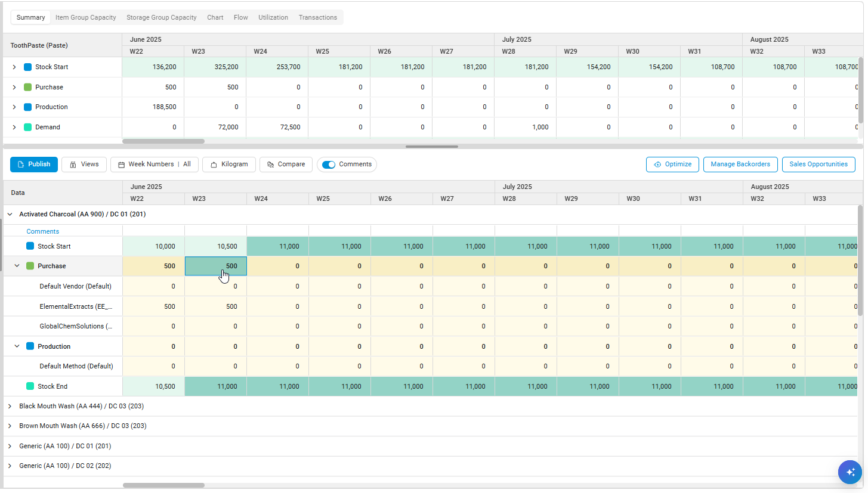Open the Storage Group Capacity tab
Viewport: 868px width, 493px height.
(x=162, y=17)
